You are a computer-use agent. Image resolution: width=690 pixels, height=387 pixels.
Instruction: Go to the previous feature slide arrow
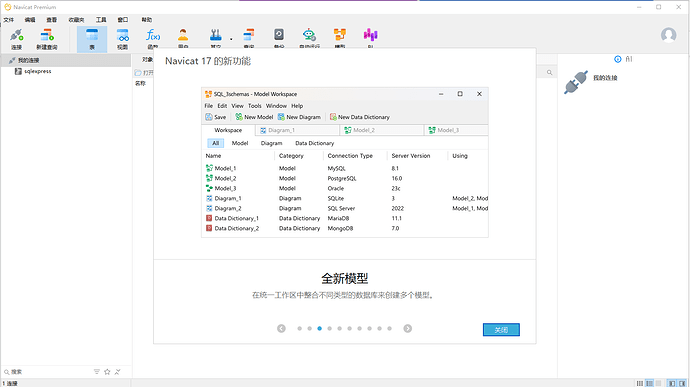coord(281,328)
